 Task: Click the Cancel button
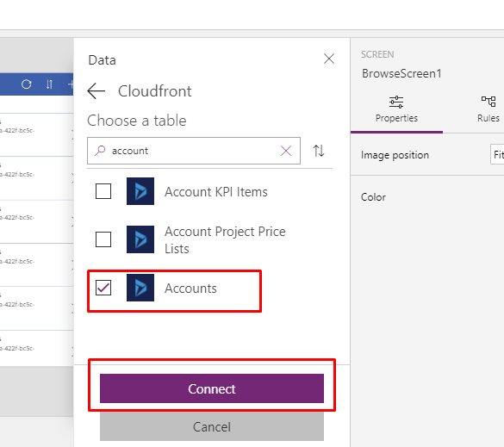(x=212, y=426)
